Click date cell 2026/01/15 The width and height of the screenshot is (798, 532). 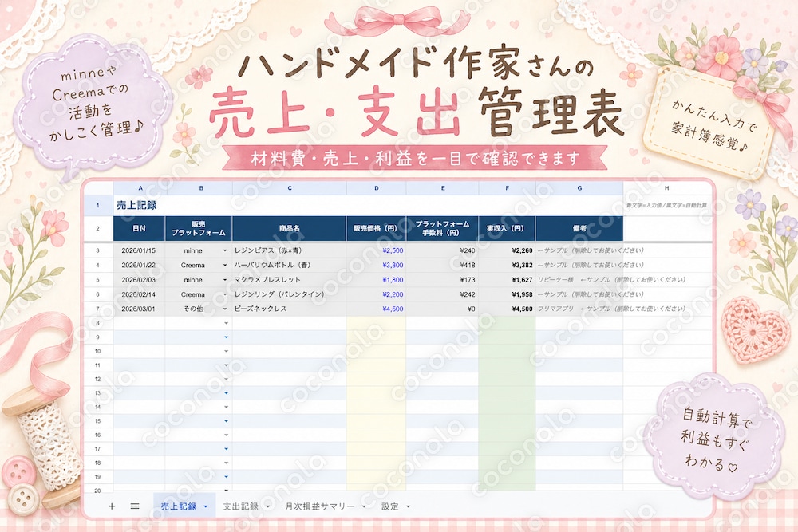point(138,250)
